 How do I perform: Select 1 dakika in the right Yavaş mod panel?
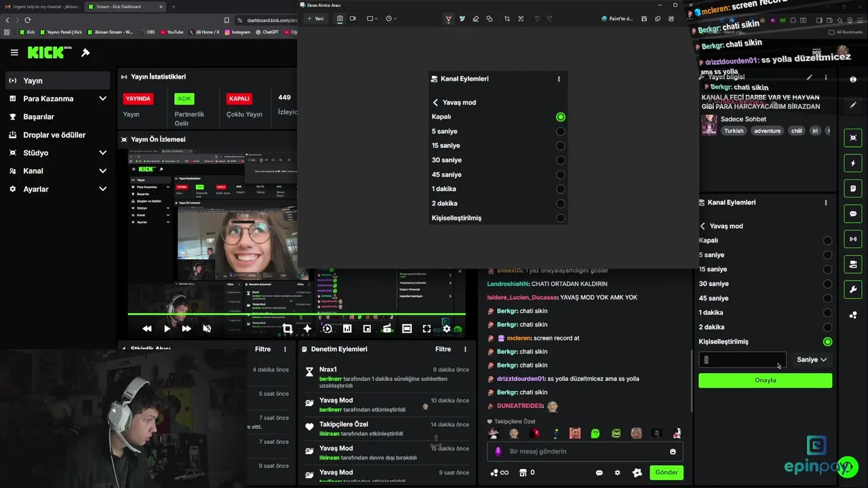(827, 312)
